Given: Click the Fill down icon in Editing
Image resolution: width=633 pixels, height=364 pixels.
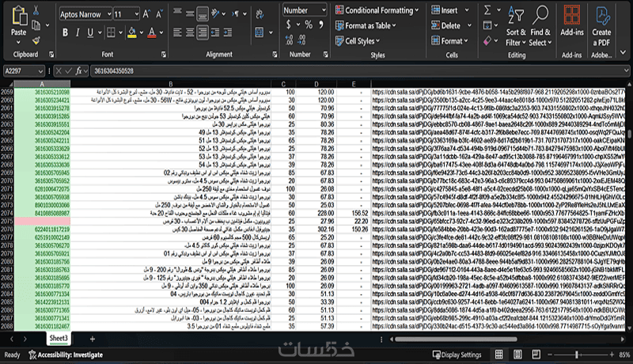Looking at the screenshot, I should [x=487, y=25].
